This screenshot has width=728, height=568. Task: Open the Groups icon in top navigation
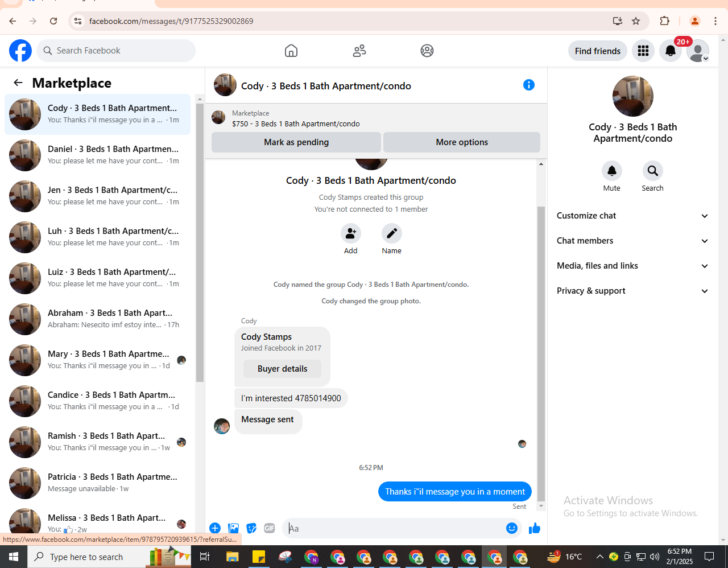coord(427,51)
